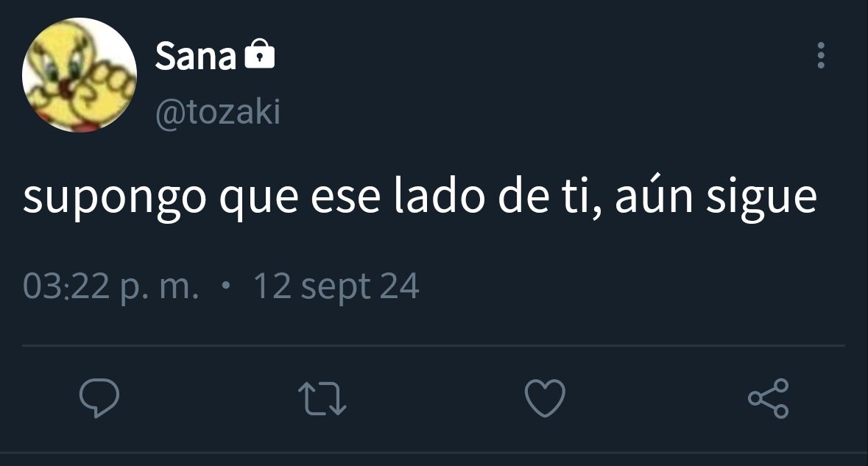
Task: Visit the @tozaki handle link
Action: 218,113
